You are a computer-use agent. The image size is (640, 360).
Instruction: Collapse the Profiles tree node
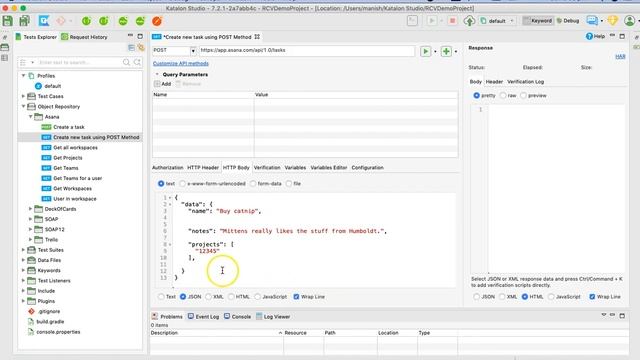pyautogui.click(x=23, y=76)
